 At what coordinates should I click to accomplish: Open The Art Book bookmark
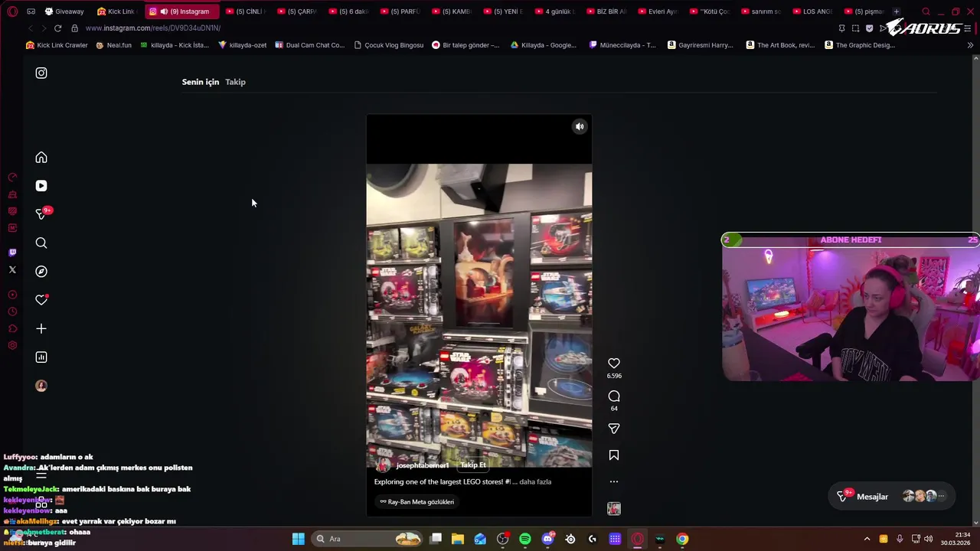click(780, 45)
